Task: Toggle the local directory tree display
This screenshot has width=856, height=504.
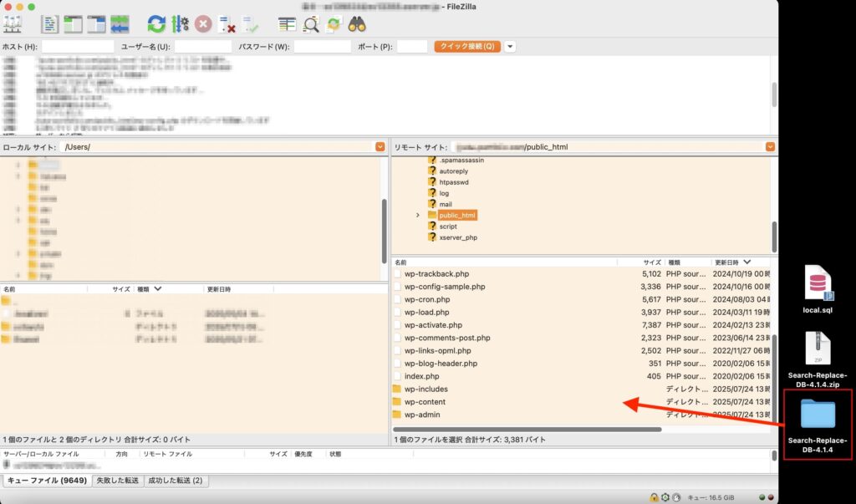Action: [x=74, y=24]
